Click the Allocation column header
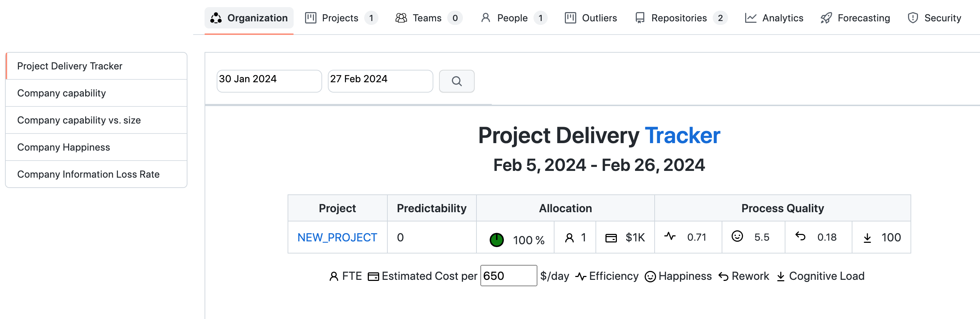980x319 pixels. point(565,208)
